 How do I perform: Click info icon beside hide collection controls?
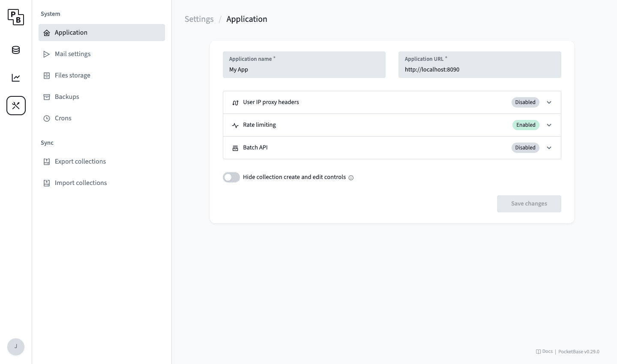[x=351, y=178]
